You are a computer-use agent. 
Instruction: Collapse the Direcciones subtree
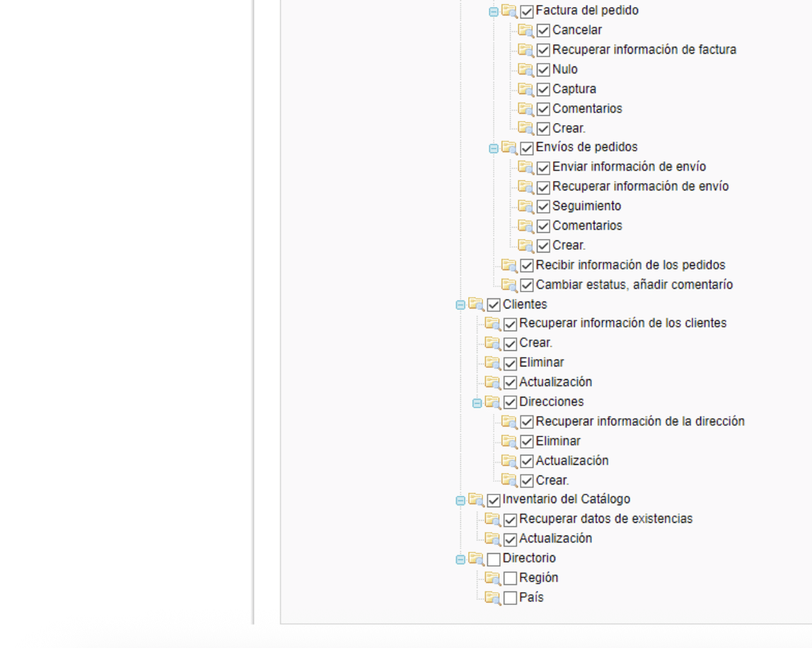click(x=477, y=403)
